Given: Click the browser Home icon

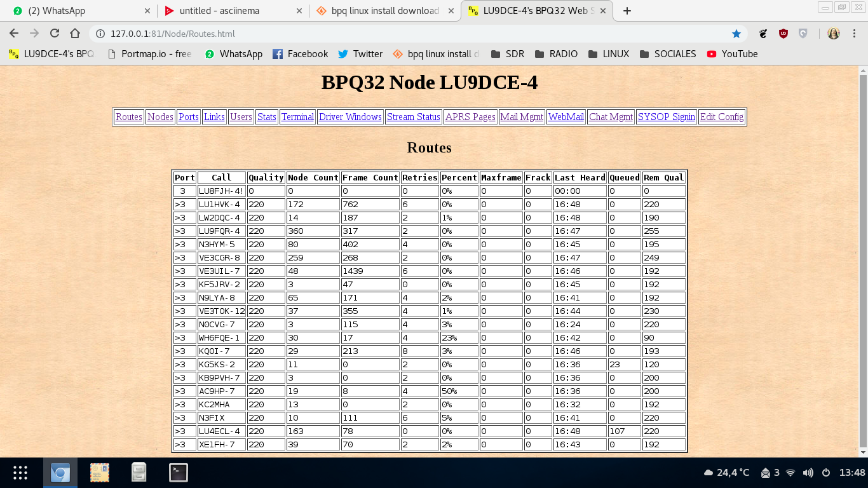Looking at the screenshot, I should click(x=75, y=34).
